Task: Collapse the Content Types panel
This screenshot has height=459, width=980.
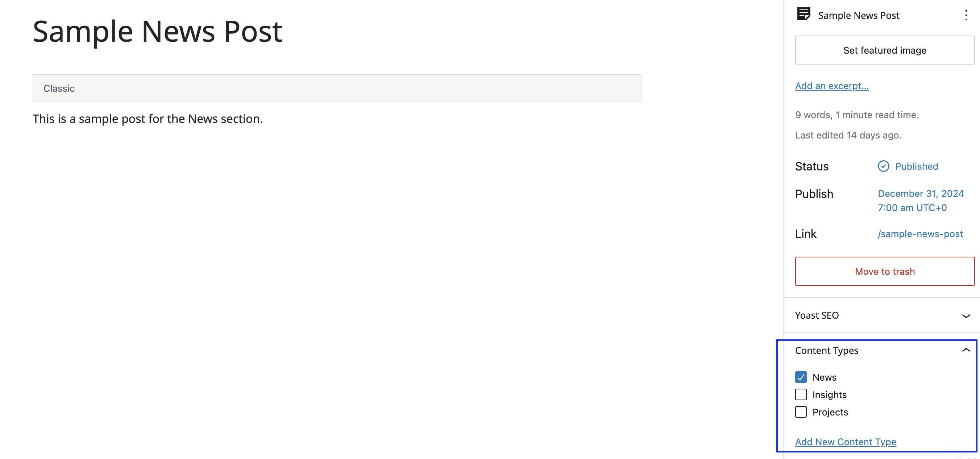Action: click(x=966, y=350)
